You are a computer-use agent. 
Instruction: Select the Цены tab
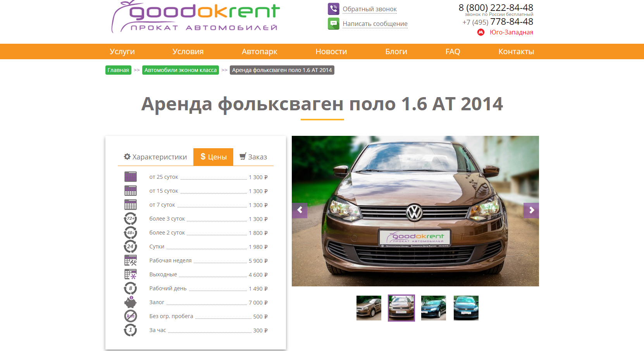pos(214,157)
